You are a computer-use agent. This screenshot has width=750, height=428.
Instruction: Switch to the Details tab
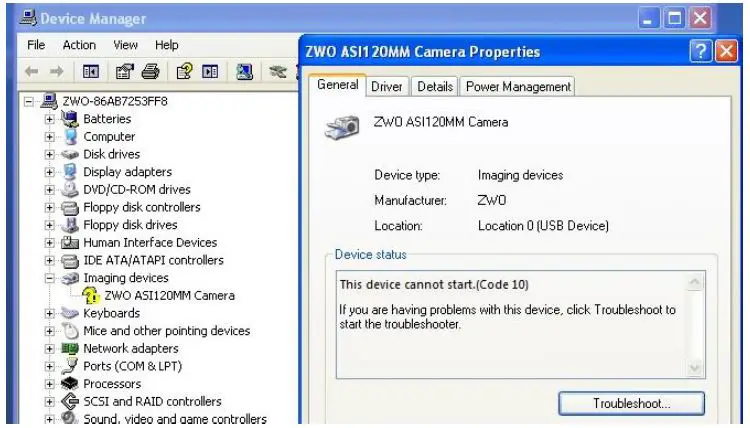tap(435, 87)
